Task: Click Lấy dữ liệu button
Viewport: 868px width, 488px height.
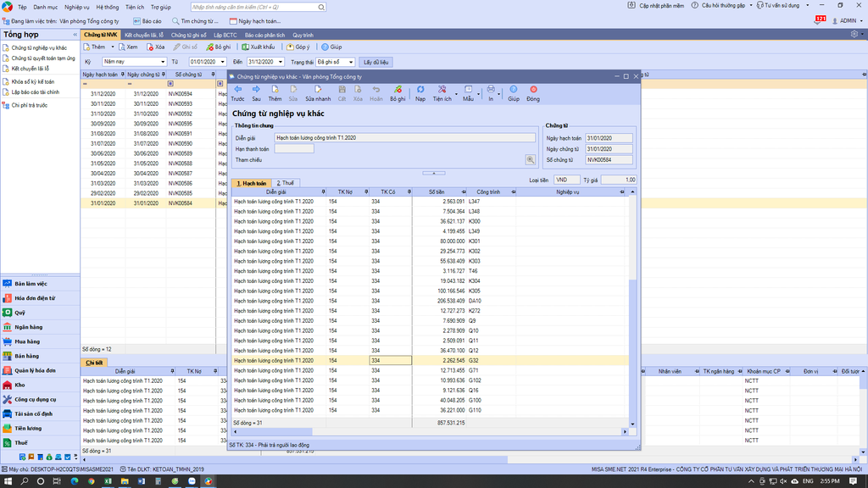Action: [376, 62]
